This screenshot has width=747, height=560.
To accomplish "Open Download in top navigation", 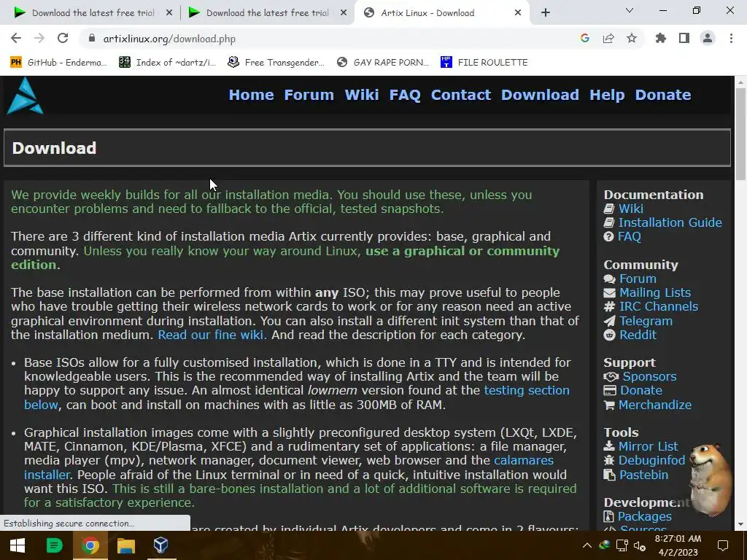I will pyautogui.click(x=541, y=95).
